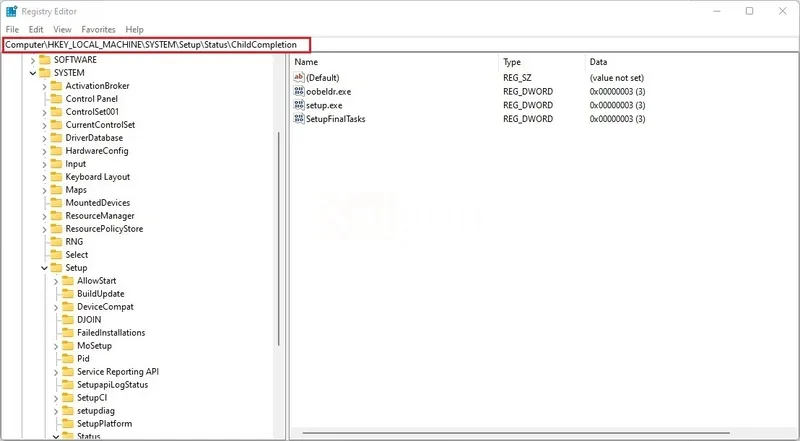Expand the HardwareConfig key
The height and width of the screenshot is (441, 800).
click(x=44, y=151)
